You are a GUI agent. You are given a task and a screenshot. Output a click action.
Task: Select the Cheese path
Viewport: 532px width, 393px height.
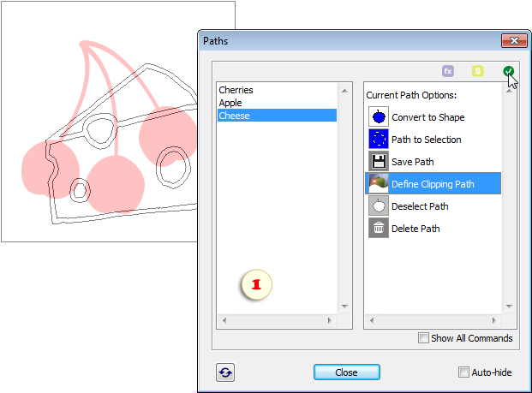[277, 116]
